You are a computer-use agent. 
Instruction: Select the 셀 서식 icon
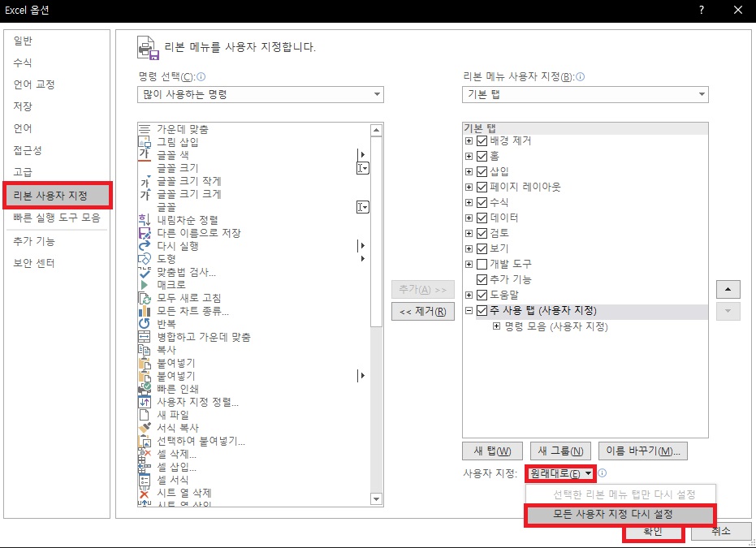coord(145,480)
